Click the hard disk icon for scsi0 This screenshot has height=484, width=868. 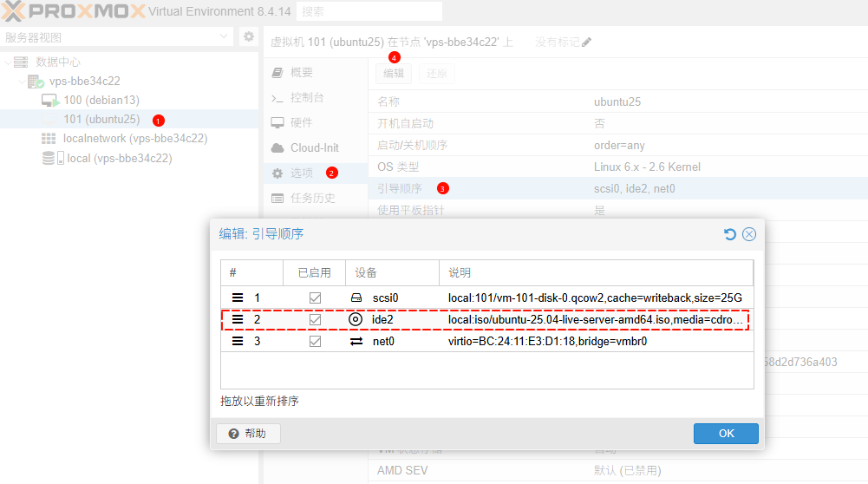point(356,298)
